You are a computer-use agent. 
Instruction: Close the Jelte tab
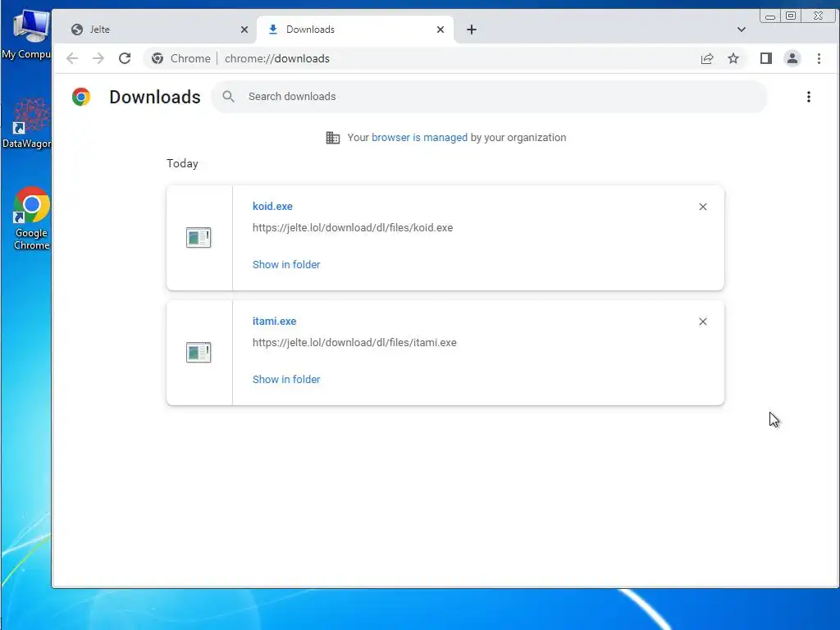(x=244, y=30)
